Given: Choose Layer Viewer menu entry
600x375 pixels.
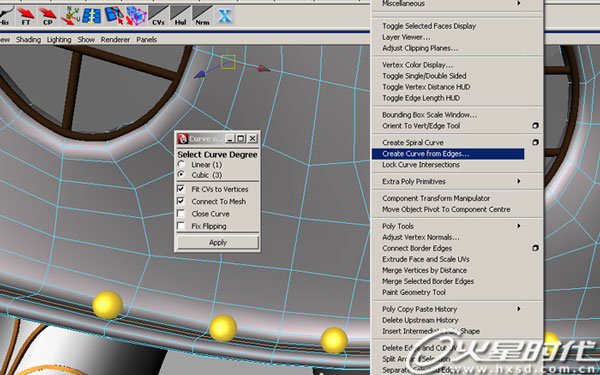Looking at the screenshot, I should click(406, 37).
